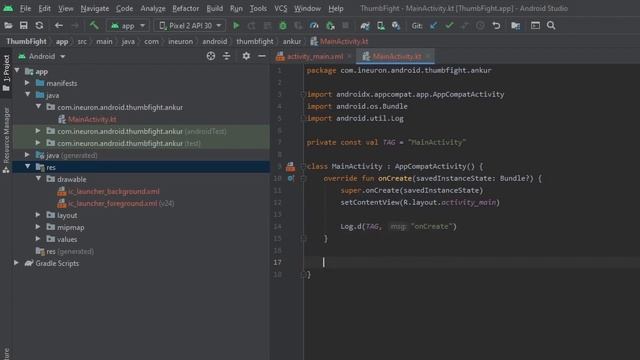This screenshot has width=640, height=360.
Task: Click the Stop button in toolbar
Action: pos(345,26)
